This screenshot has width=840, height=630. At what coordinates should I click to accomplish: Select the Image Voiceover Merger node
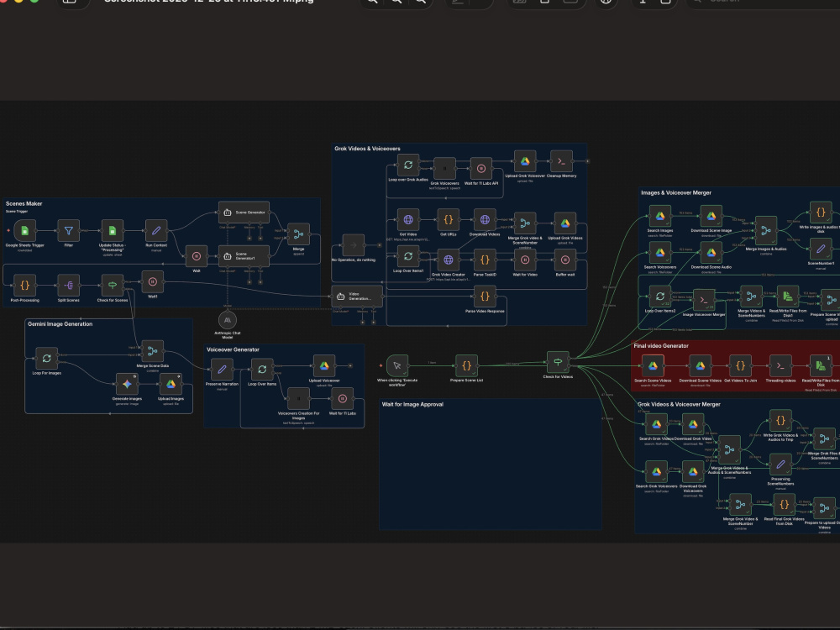704,300
